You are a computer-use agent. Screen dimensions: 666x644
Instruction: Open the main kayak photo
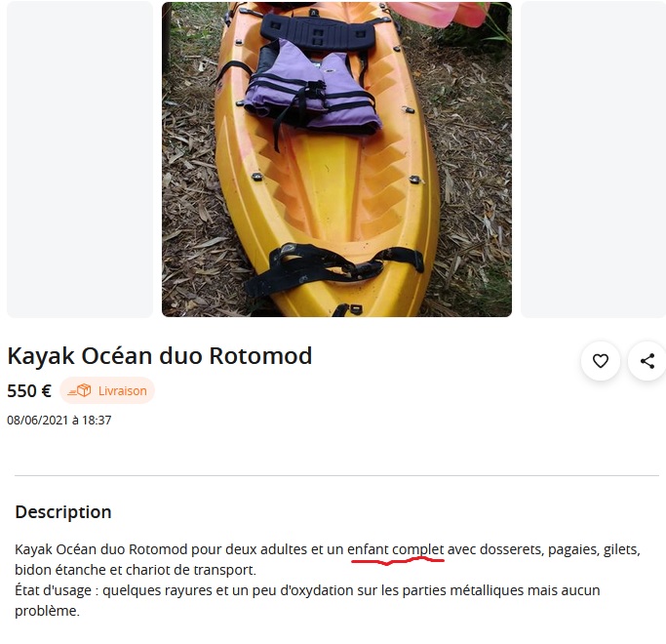(336, 159)
